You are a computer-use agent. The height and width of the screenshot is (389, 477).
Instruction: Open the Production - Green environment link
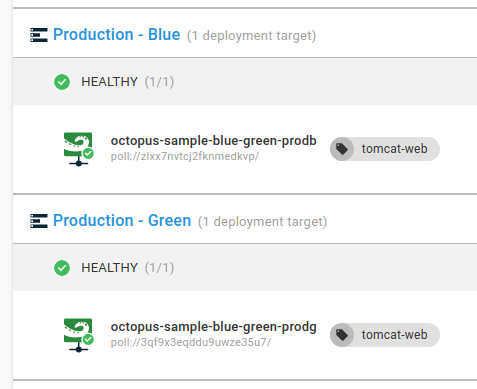122,220
